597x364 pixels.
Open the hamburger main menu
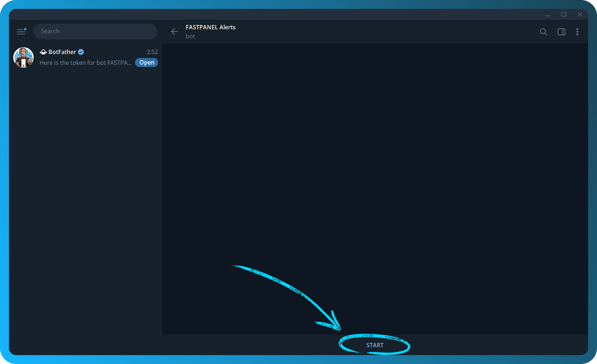coord(21,32)
